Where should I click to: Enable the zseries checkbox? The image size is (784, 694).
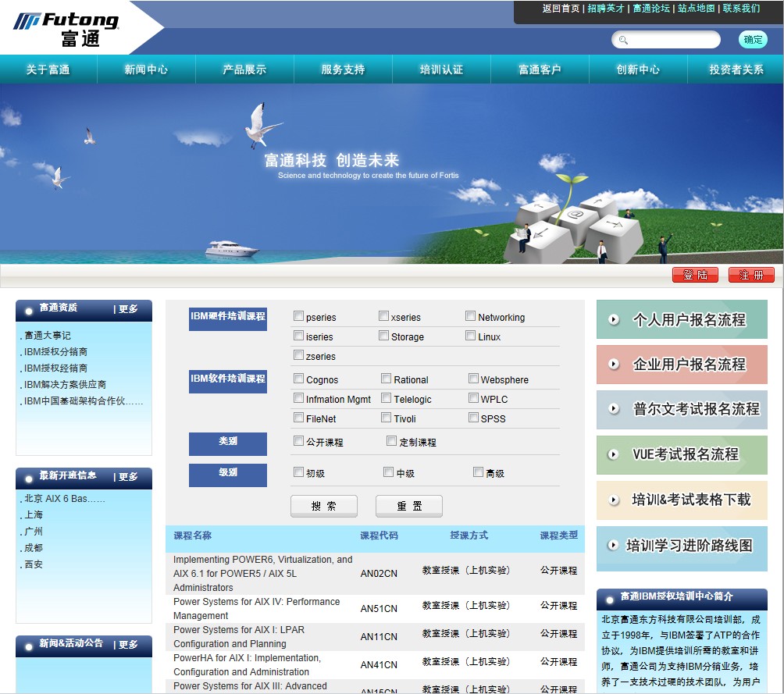click(x=298, y=355)
